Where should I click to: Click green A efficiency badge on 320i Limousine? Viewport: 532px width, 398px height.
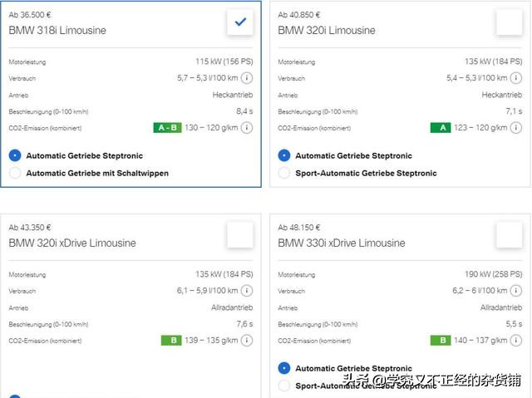[x=441, y=128]
